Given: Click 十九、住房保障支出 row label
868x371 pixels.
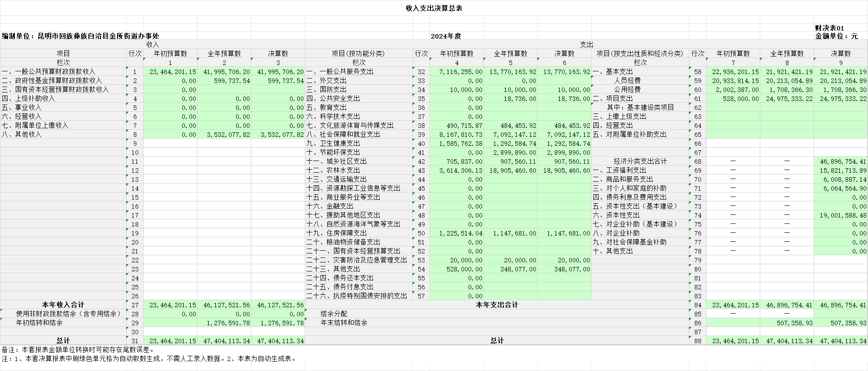Looking at the screenshot, I should (337, 233).
